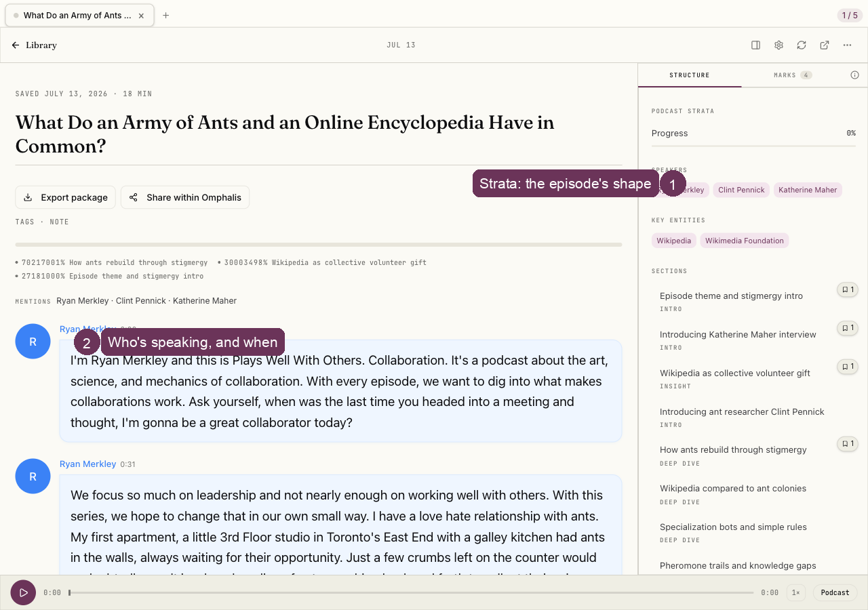Open in external window icon
Viewport: 868px width, 610px height.
(x=825, y=45)
